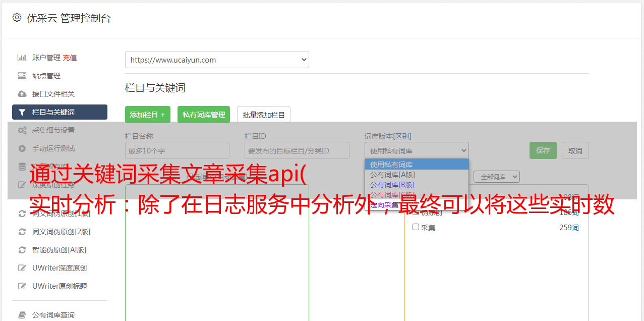Click the server icon for 站点管理
The width and height of the screenshot is (644, 321).
[22, 76]
